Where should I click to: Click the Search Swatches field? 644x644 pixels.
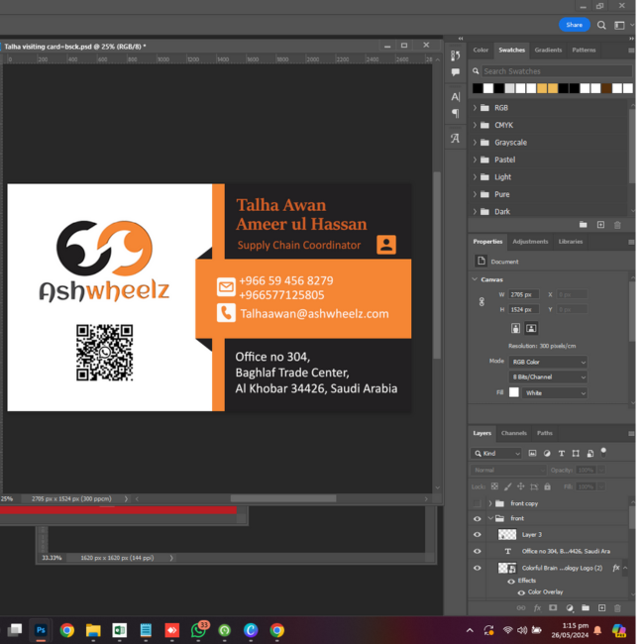557,71
